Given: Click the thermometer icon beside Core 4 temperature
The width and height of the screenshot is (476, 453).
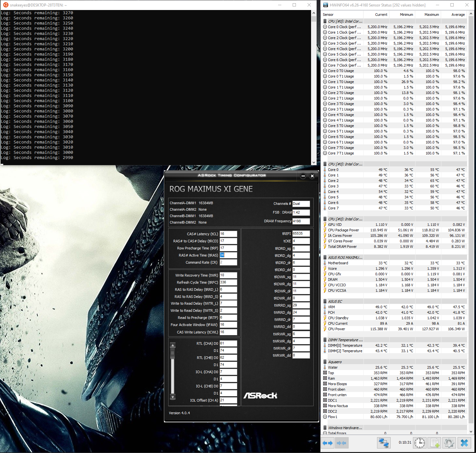Looking at the screenshot, I should pyautogui.click(x=325, y=192).
